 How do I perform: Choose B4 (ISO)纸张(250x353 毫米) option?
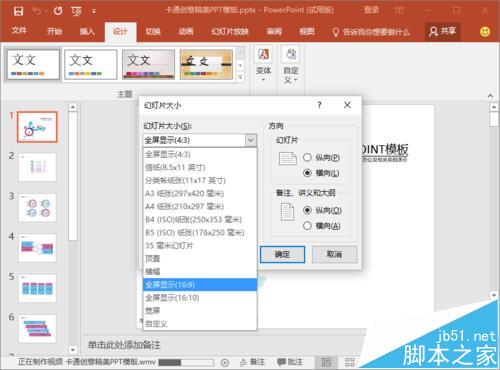tap(200, 219)
